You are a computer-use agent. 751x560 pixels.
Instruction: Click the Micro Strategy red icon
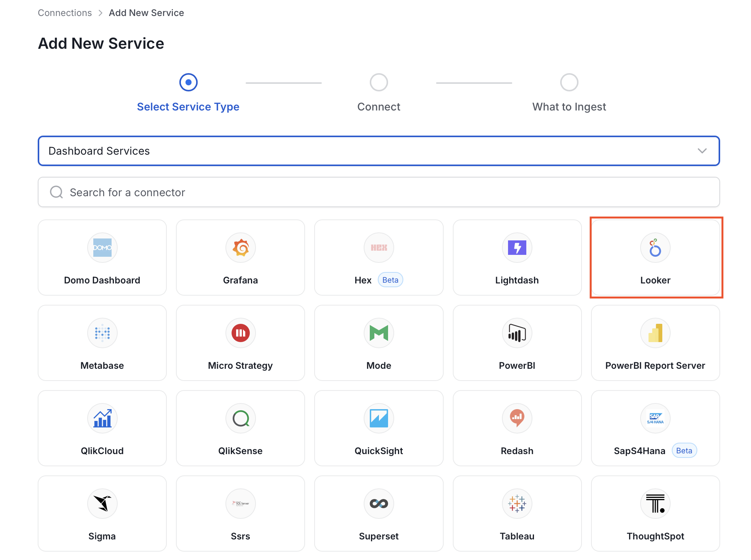point(240,333)
